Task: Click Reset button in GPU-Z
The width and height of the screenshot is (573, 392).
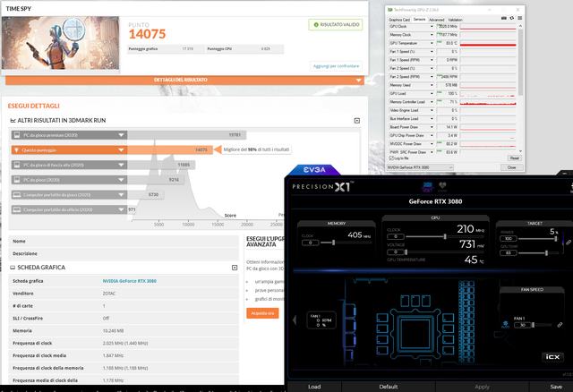Action: pos(515,158)
